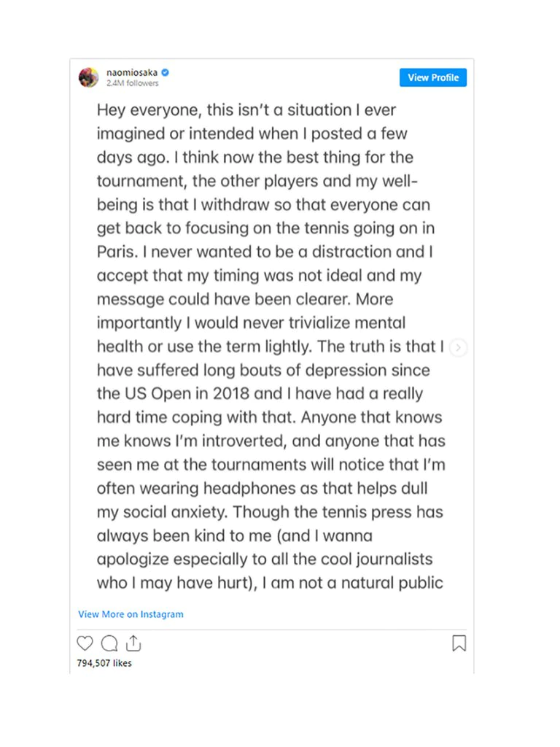Click the blue verified badge
This screenshot has height=747, width=560.
166,73
